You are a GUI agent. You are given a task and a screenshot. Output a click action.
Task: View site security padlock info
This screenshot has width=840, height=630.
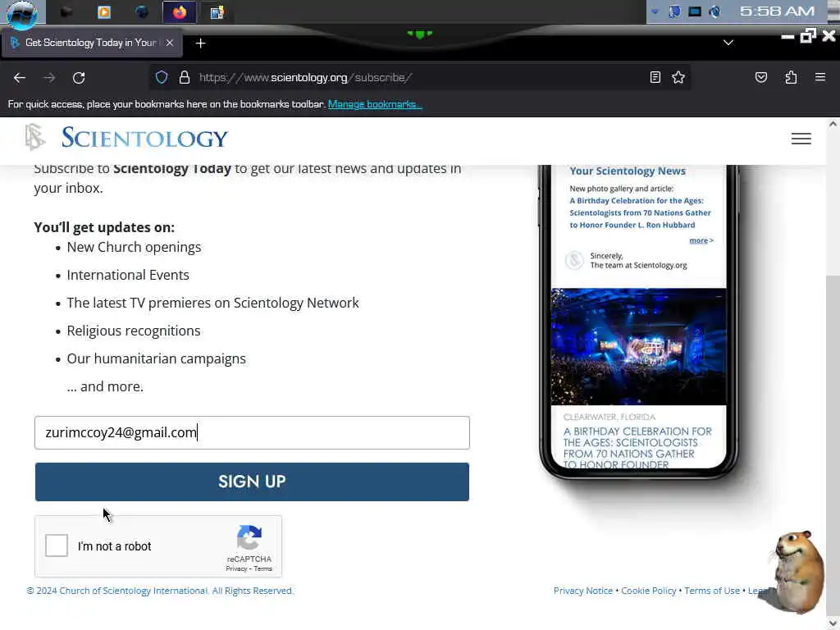(185, 77)
